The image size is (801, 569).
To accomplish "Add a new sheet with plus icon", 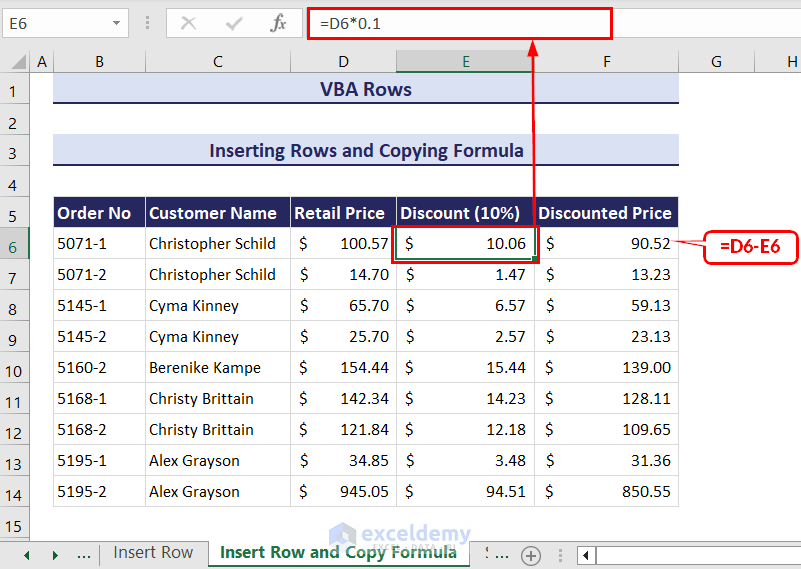I will pos(531,555).
